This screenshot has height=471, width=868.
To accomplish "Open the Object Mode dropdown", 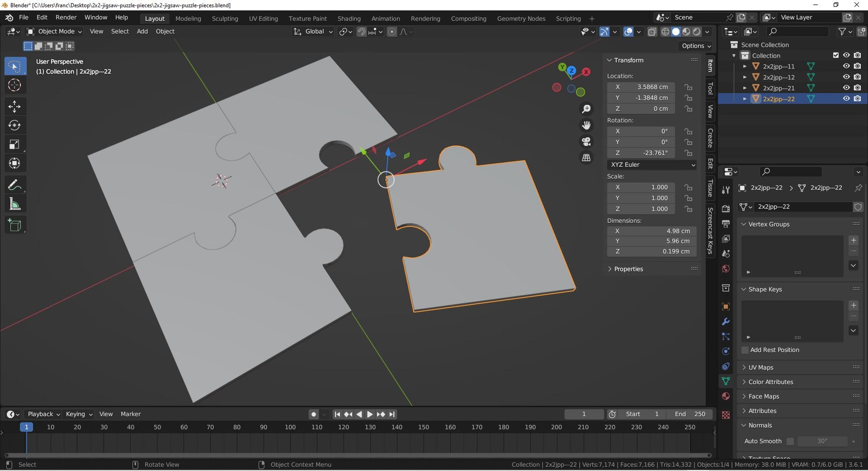I will click(54, 31).
